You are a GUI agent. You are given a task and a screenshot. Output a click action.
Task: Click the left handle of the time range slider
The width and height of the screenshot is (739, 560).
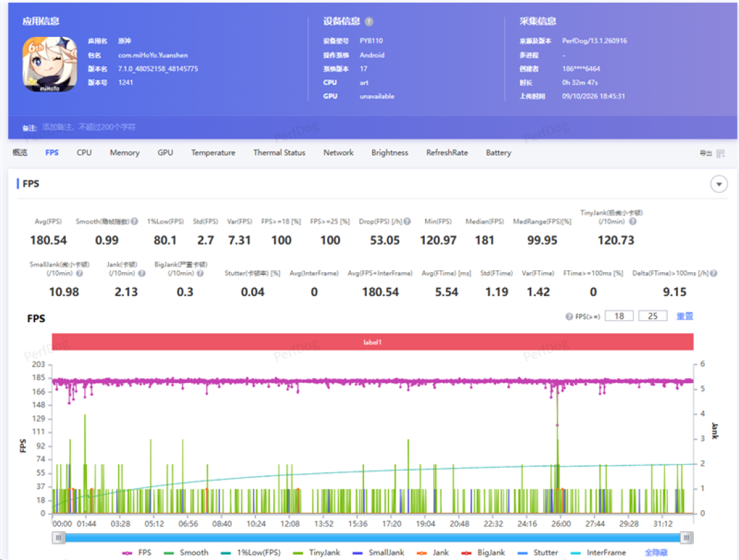(58, 537)
